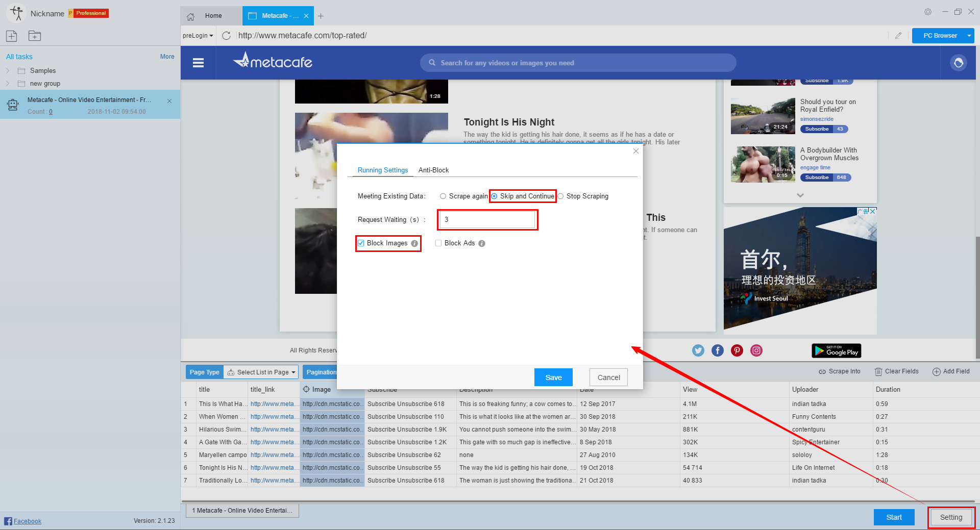This screenshot has height=530, width=980.
Task: Click the reload page icon
Action: [227, 36]
